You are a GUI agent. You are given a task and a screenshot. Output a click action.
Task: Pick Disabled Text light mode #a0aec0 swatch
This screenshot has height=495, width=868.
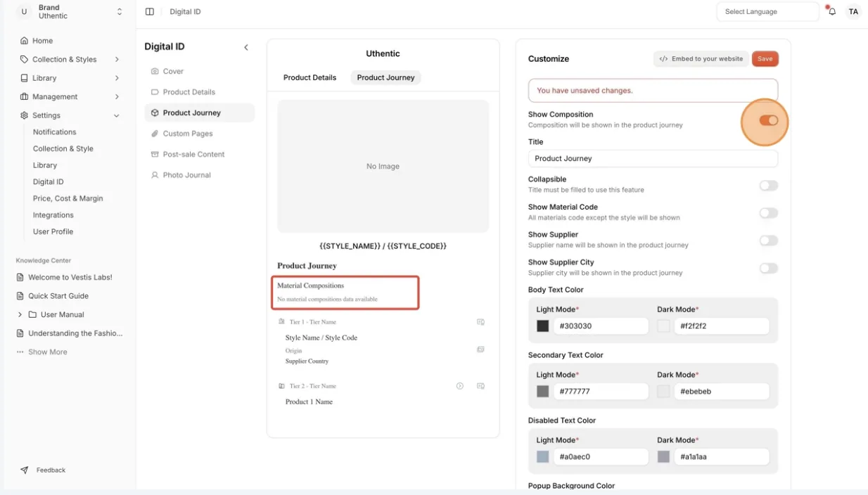click(x=543, y=457)
